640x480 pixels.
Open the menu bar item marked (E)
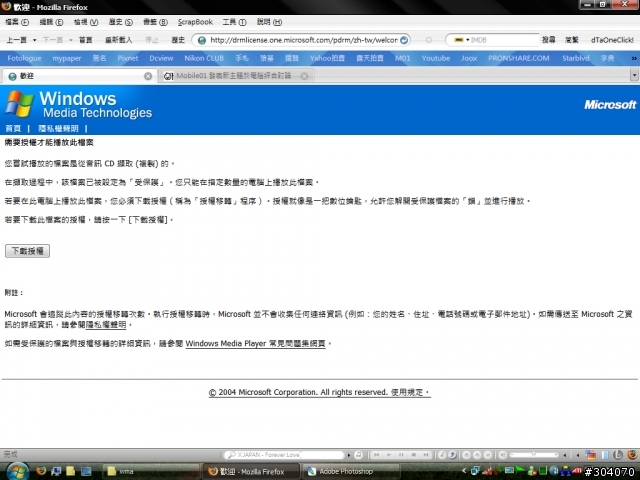pos(51,22)
